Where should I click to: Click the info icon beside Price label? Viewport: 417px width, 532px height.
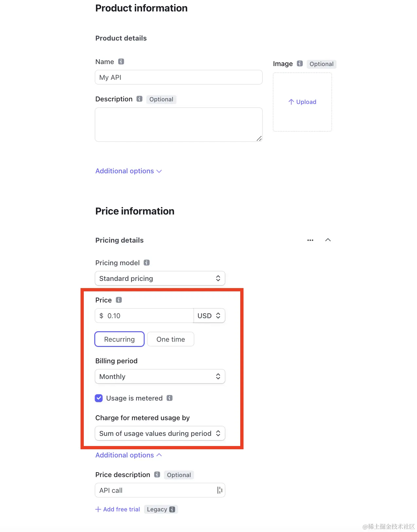[119, 300]
